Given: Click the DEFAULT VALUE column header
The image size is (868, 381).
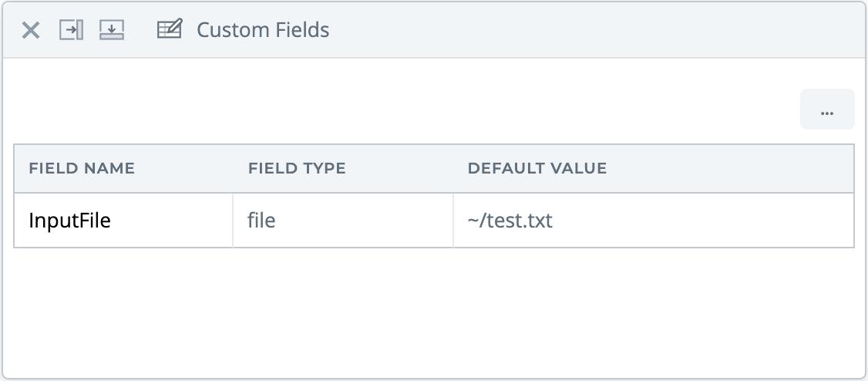Looking at the screenshot, I should [537, 168].
